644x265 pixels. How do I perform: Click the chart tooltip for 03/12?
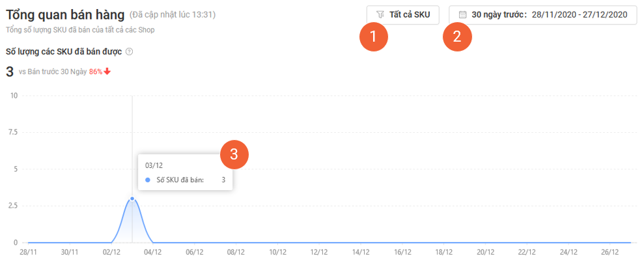click(186, 173)
